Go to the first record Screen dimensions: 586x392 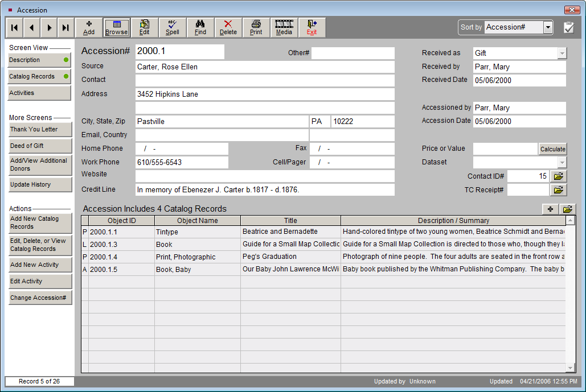pyautogui.click(x=14, y=27)
